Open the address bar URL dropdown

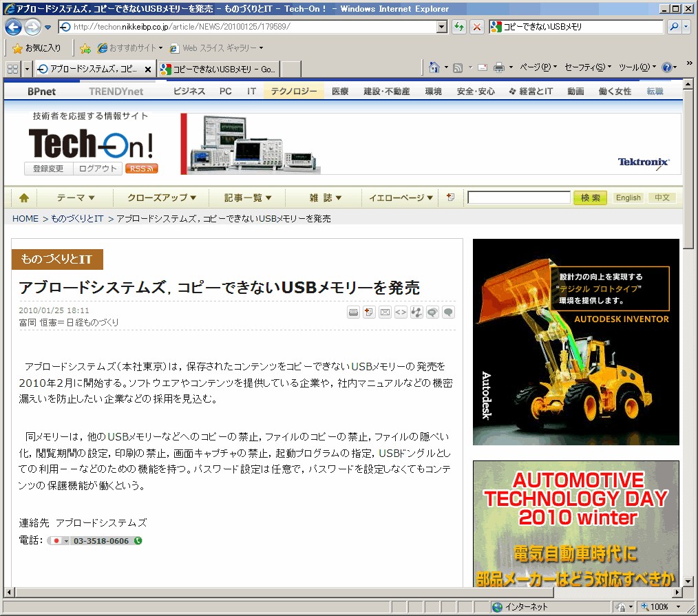point(442,27)
